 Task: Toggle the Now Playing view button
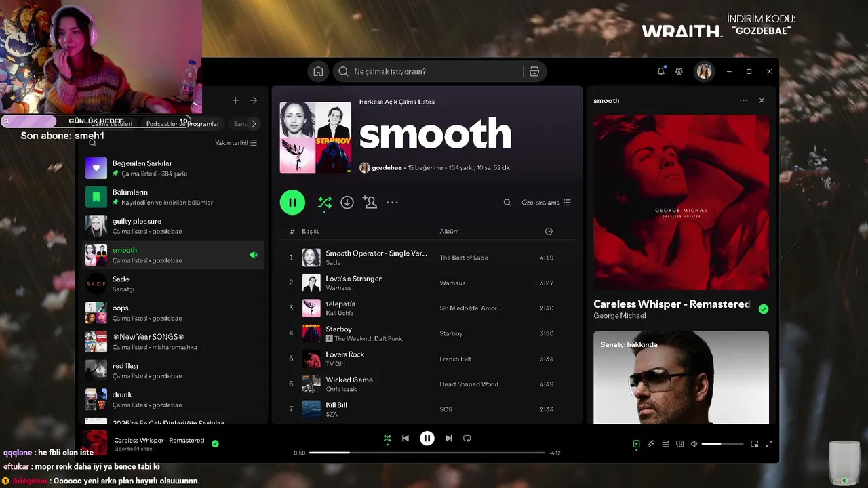coord(636,444)
